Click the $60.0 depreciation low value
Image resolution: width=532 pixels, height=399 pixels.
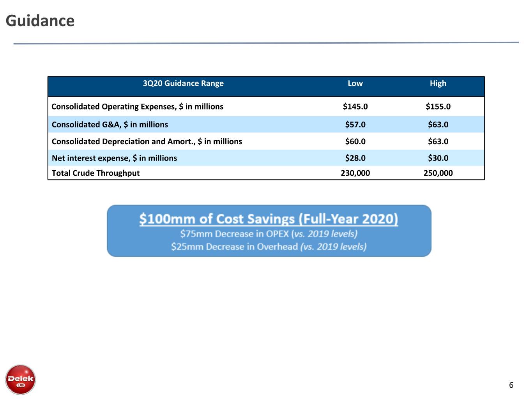pos(355,141)
